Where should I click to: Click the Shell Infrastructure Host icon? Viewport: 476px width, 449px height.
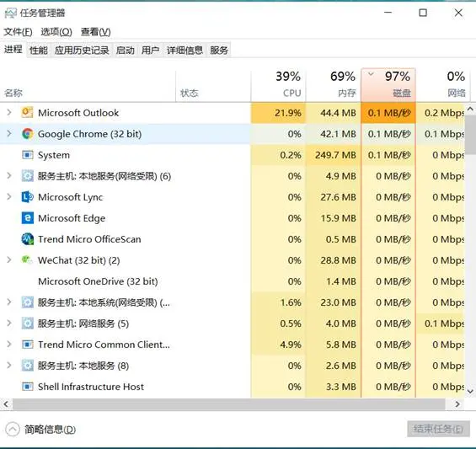[x=27, y=387]
